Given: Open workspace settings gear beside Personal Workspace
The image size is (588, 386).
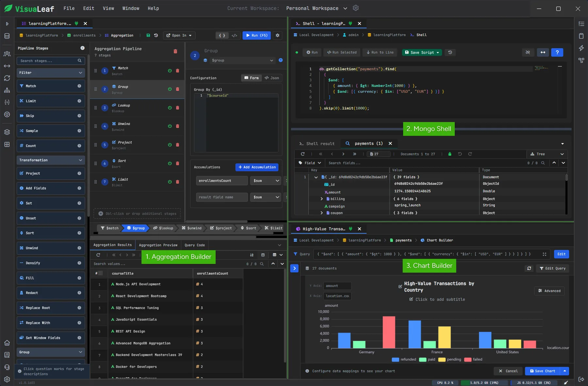Looking at the screenshot, I should (x=356, y=8).
